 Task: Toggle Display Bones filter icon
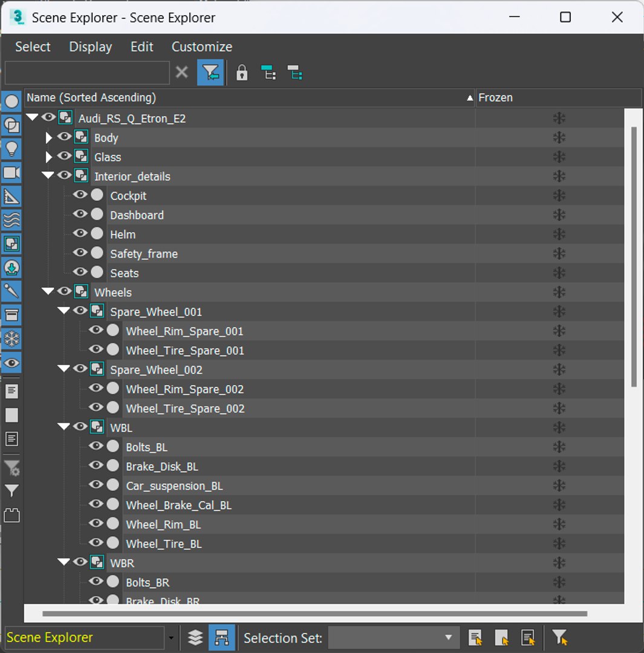pos(11,291)
